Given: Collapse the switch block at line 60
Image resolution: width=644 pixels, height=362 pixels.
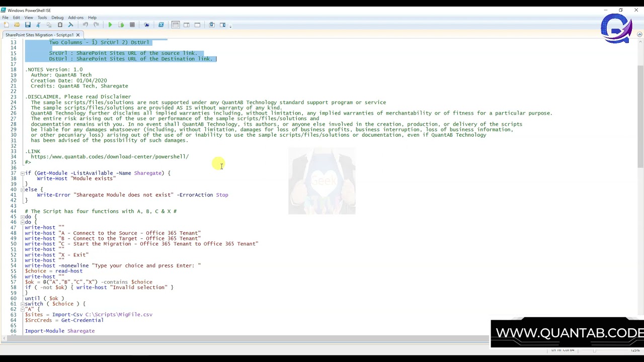Looking at the screenshot, I should pos(22,304).
